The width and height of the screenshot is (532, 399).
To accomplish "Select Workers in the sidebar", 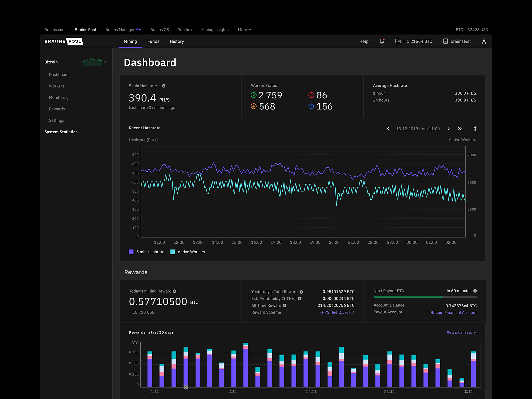I will (57, 86).
